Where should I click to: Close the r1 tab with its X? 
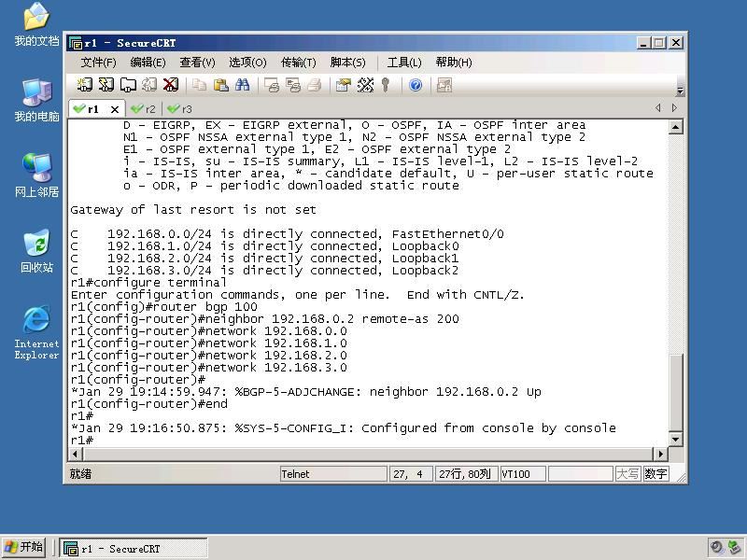[114, 109]
